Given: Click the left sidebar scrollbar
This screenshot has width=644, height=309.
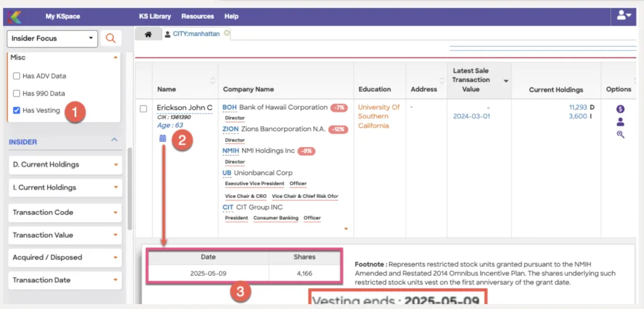Looking at the screenshot, I should pos(130,189).
